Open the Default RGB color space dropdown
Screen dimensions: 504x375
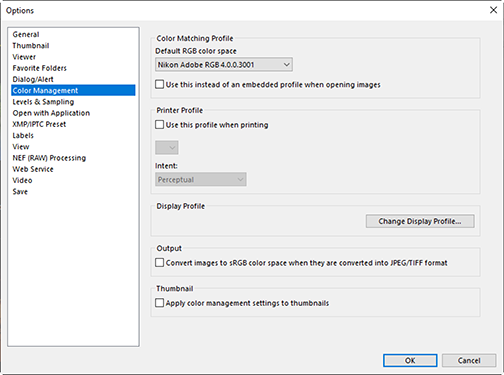[x=224, y=65]
